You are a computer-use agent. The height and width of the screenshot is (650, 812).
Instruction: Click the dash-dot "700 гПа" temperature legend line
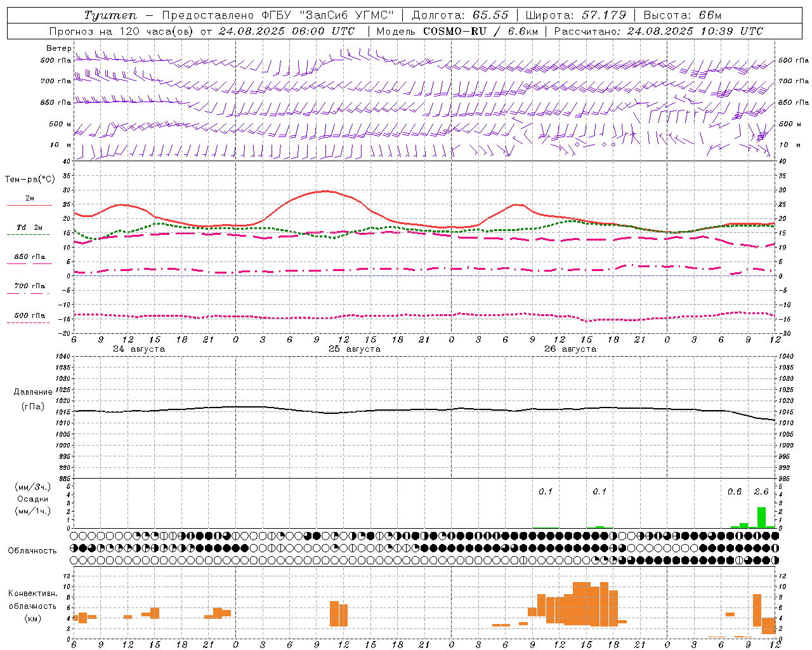tap(29, 293)
